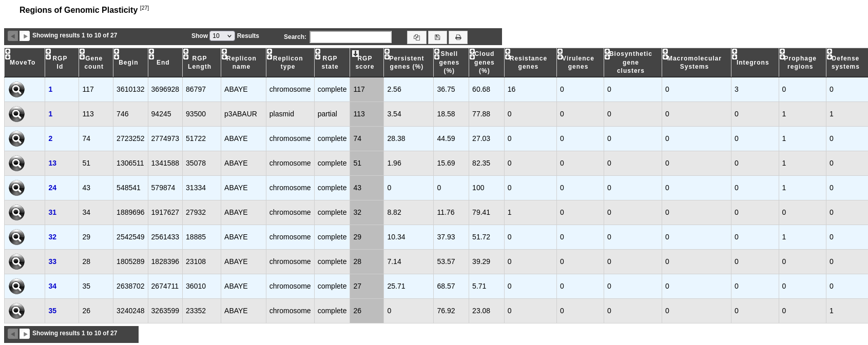Copy table results to clipboard

(417, 37)
